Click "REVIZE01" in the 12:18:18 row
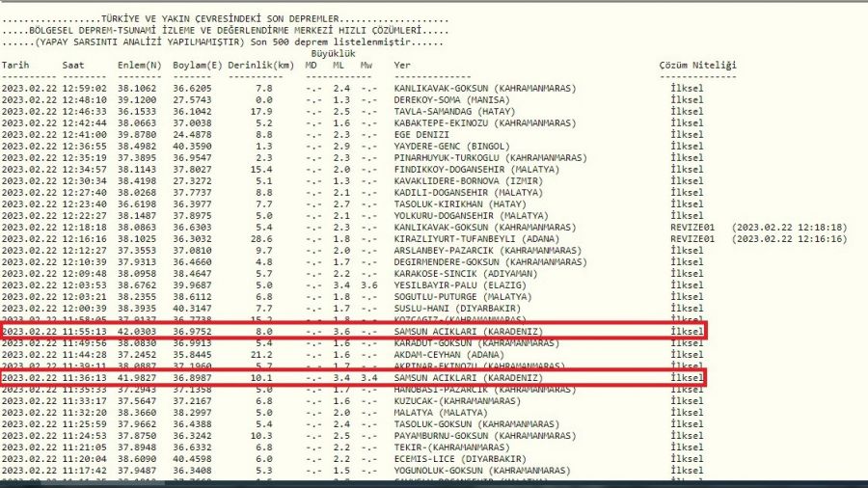Image resolution: width=868 pixels, height=488 pixels. point(692,228)
